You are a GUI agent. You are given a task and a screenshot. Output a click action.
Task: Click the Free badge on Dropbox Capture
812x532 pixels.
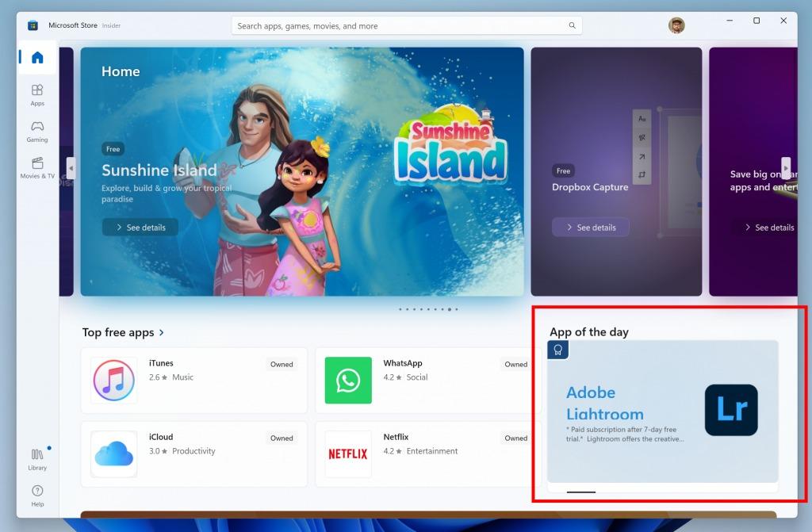point(564,171)
